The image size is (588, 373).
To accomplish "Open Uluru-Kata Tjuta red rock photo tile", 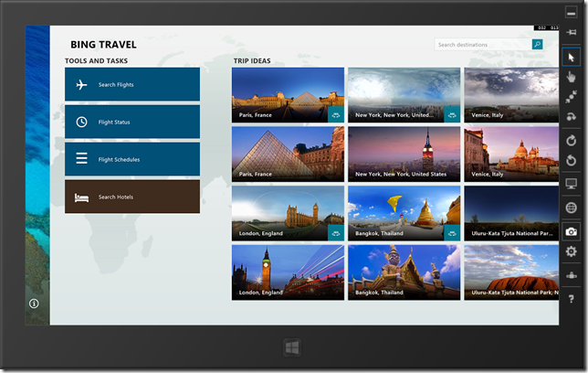I will 511,272.
